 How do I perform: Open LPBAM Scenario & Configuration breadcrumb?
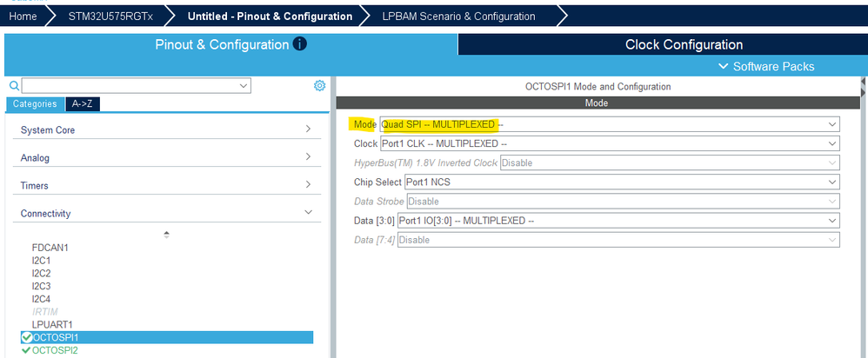(459, 16)
